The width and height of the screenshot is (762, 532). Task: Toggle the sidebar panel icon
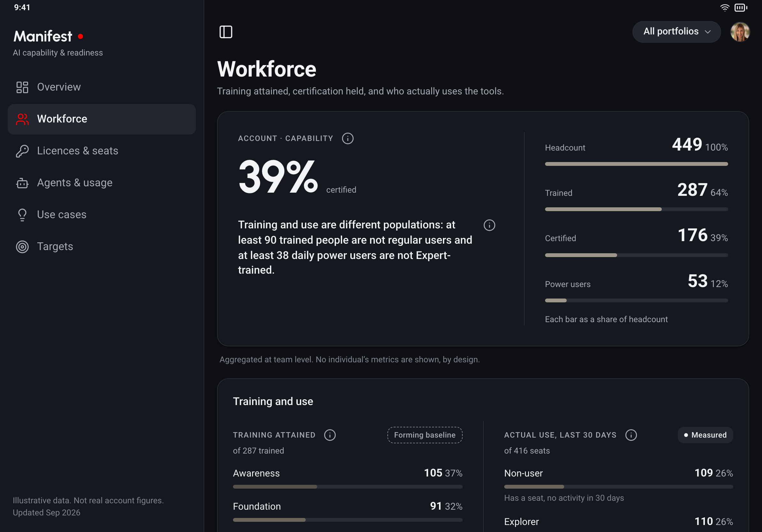tap(226, 32)
